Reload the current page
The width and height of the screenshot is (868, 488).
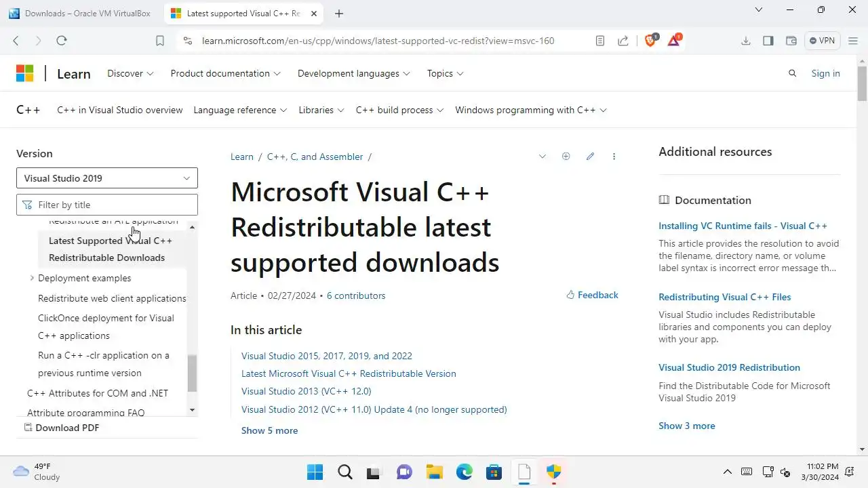[x=61, y=41]
